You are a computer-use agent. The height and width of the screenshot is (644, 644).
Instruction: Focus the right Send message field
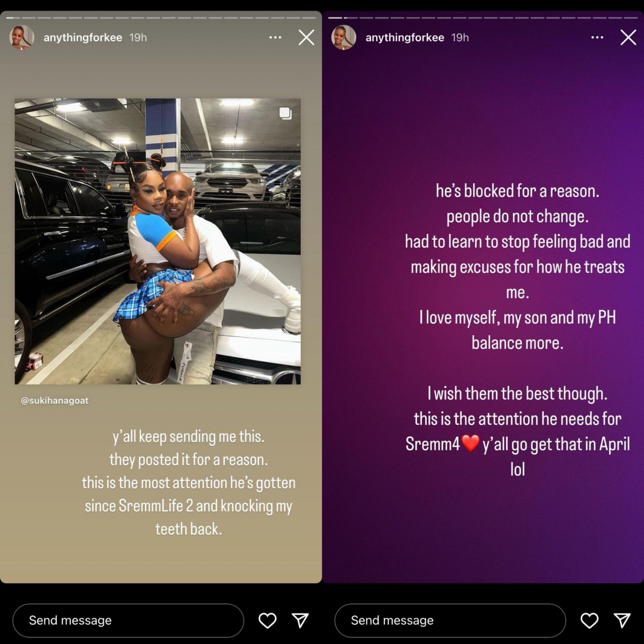tap(450, 620)
